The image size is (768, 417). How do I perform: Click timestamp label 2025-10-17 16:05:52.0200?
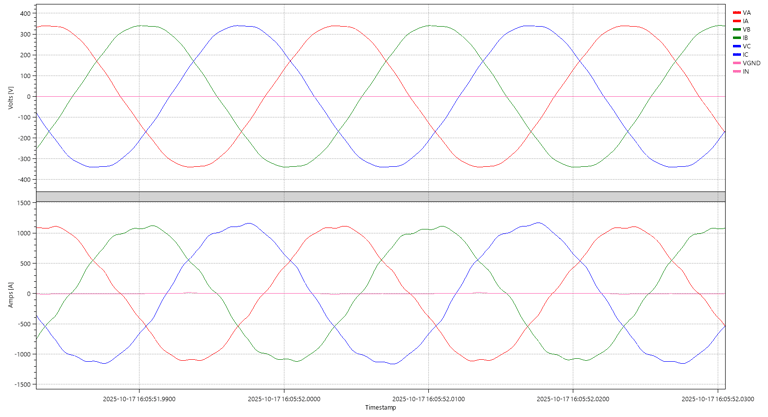tap(573, 399)
